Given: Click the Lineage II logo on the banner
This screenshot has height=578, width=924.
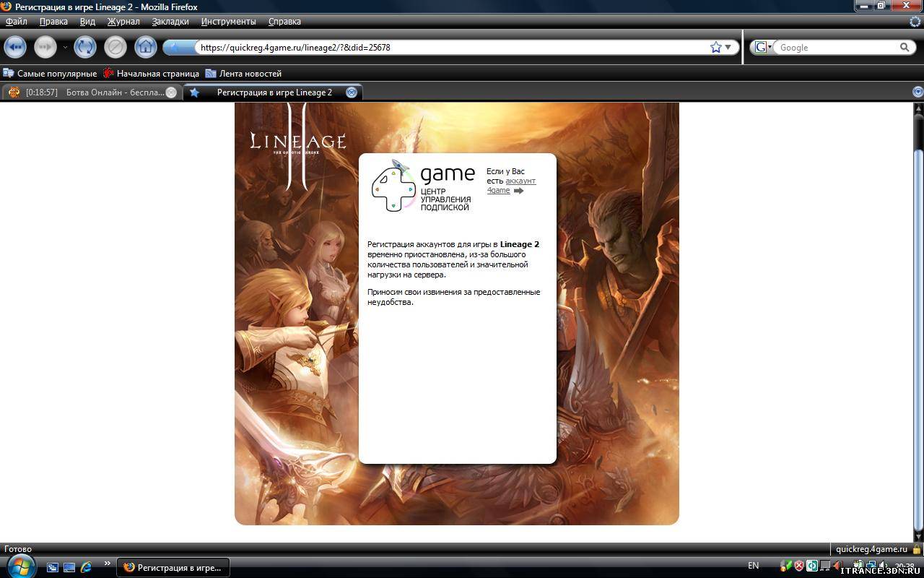Looking at the screenshot, I should pyautogui.click(x=297, y=146).
